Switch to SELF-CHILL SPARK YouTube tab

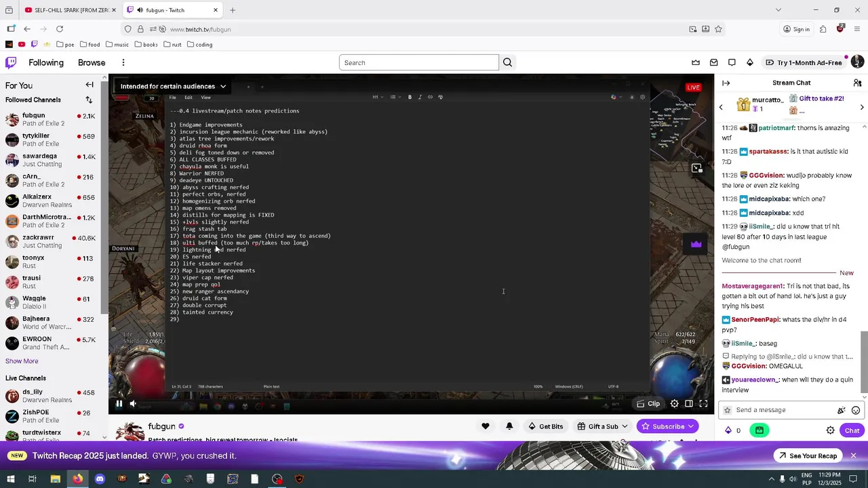[70, 10]
